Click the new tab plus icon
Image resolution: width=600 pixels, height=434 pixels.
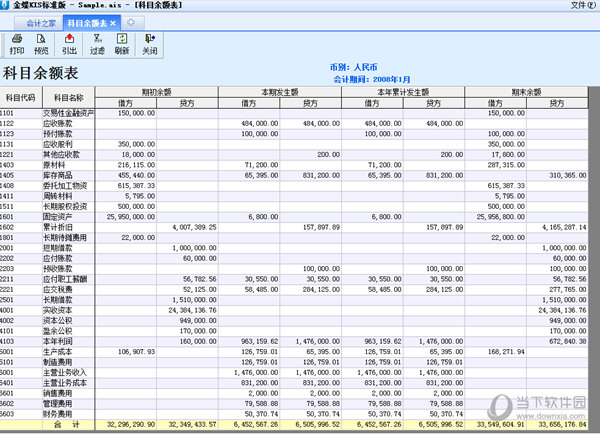click(130, 22)
